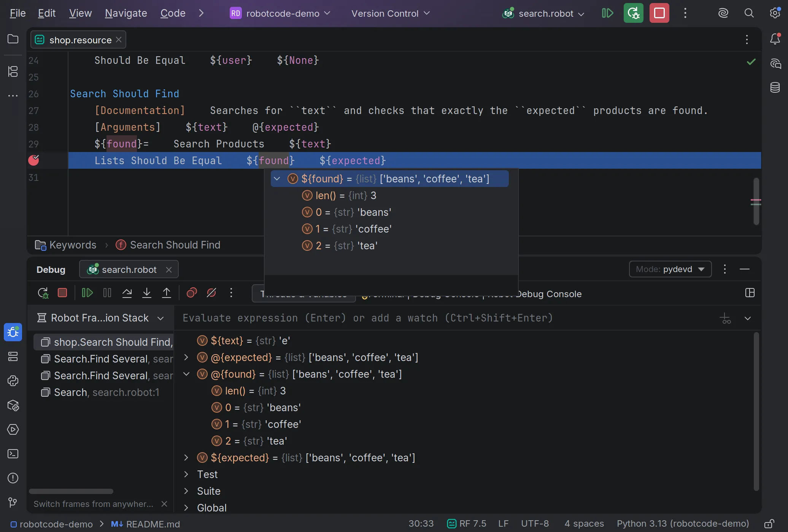Collapse @{found} variable node
This screenshot has height=532, width=788.
186,374
